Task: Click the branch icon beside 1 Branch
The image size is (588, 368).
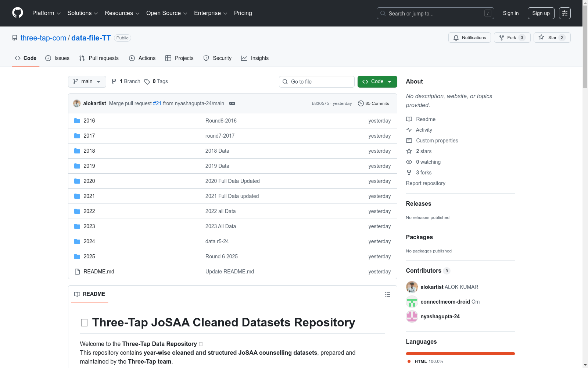Action: [114, 82]
